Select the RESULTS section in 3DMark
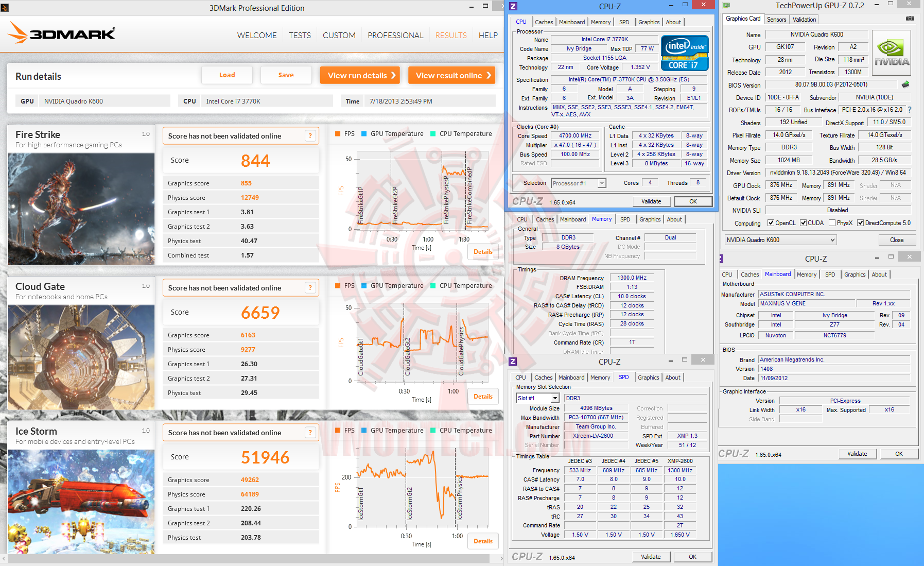Image resolution: width=924 pixels, height=566 pixels. (x=451, y=36)
